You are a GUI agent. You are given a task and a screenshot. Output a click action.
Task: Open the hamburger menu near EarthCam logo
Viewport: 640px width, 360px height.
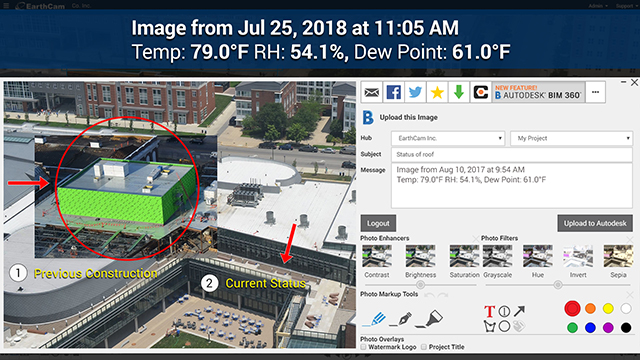coord(6,5)
